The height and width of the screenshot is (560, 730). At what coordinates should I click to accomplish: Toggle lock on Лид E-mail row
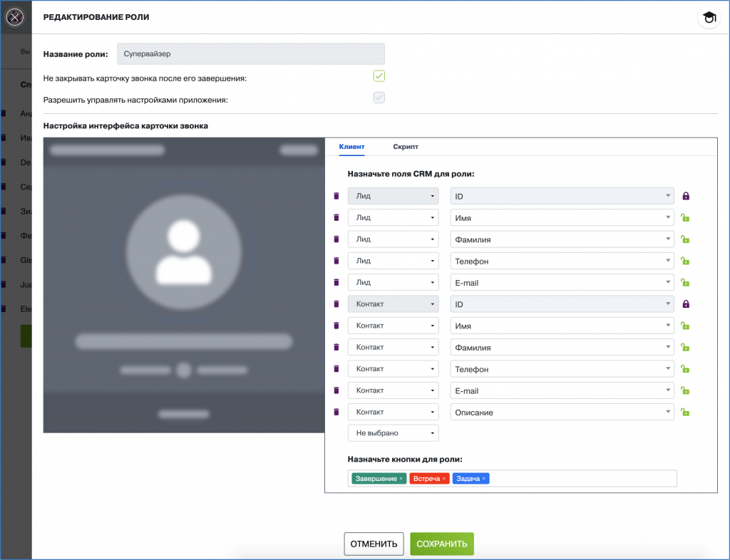(685, 283)
